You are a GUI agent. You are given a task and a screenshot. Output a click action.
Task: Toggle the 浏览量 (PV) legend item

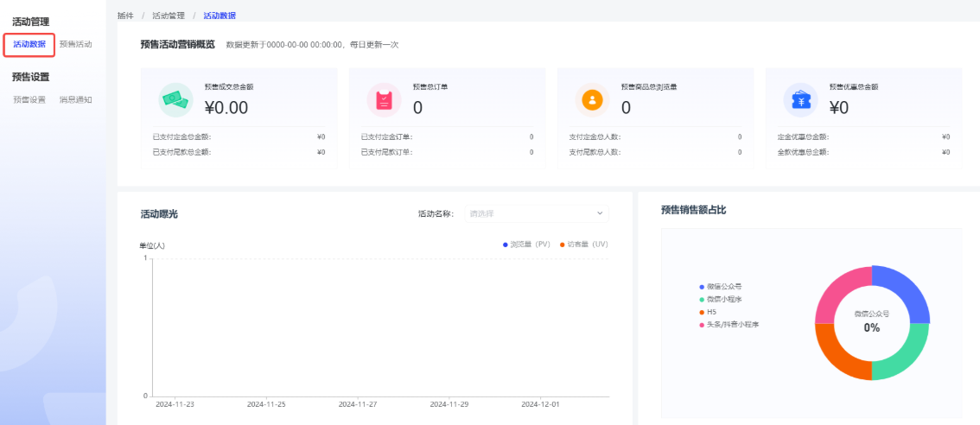526,244
